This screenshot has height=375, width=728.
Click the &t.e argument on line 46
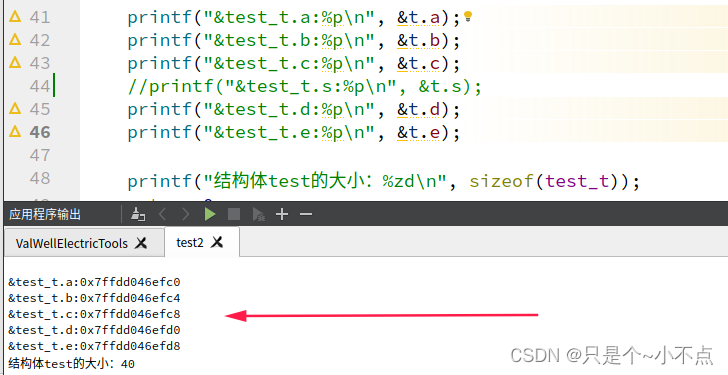tap(418, 133)
